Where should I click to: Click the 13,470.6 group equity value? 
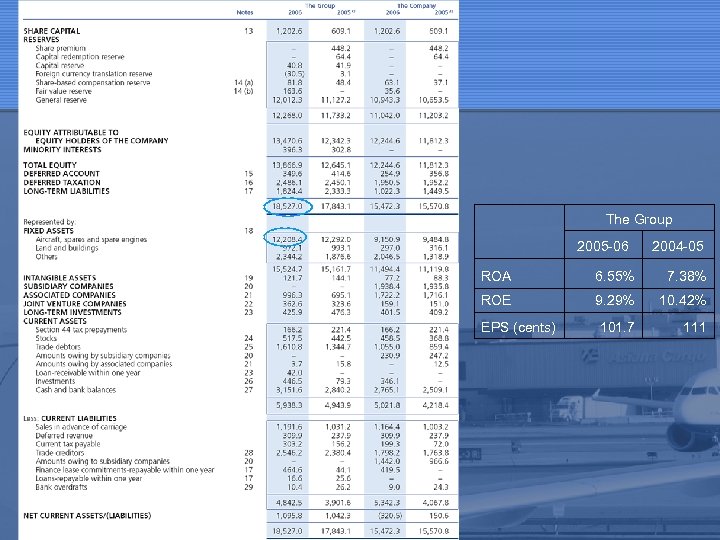coord(287,141)
